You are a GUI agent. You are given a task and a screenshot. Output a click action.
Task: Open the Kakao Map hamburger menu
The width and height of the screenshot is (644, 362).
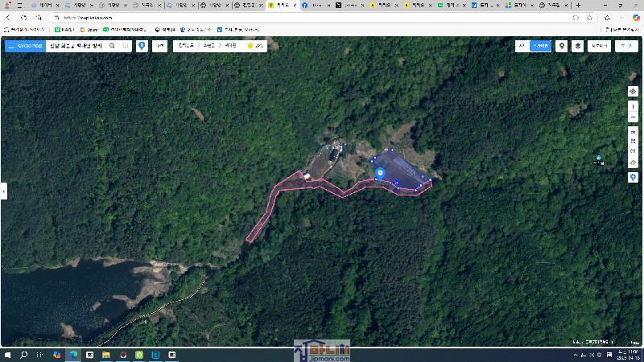click(11, 47)
